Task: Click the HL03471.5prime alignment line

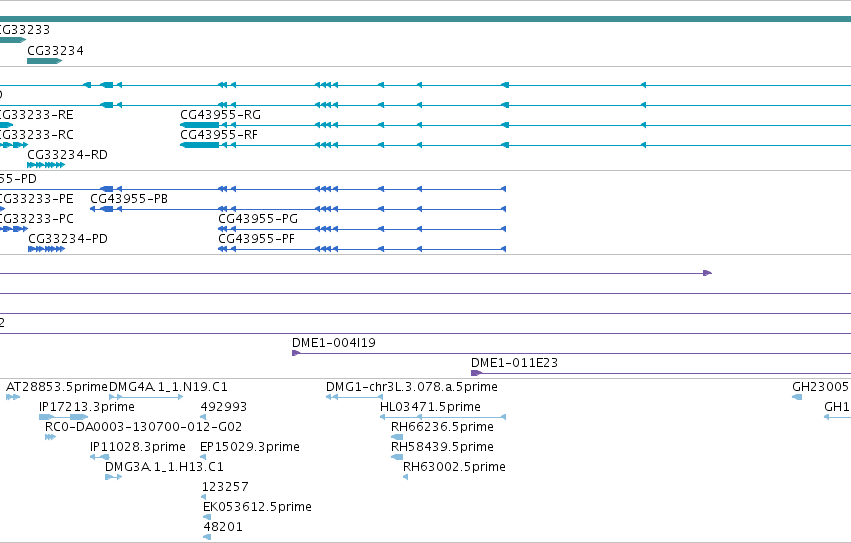Action: 443,417
